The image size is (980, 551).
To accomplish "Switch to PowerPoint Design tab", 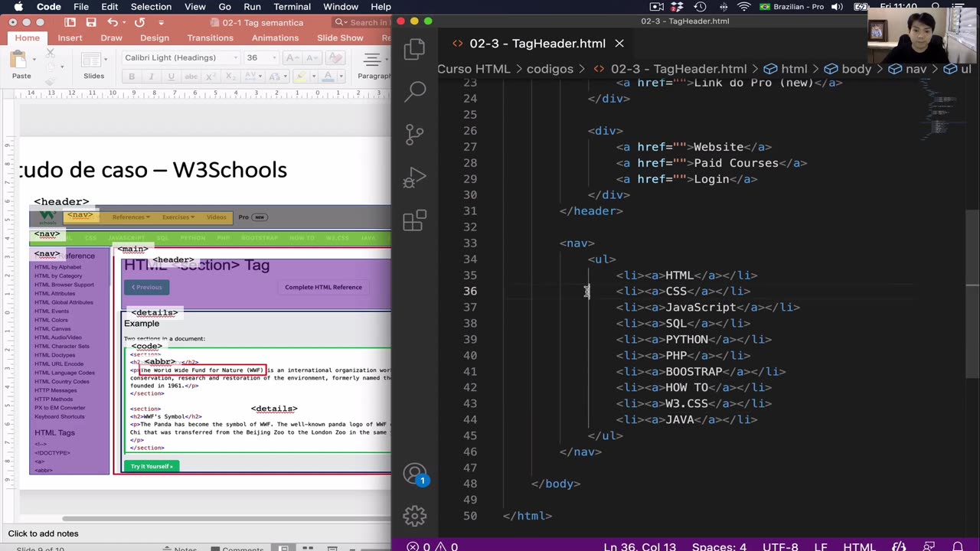I will 155,37.
